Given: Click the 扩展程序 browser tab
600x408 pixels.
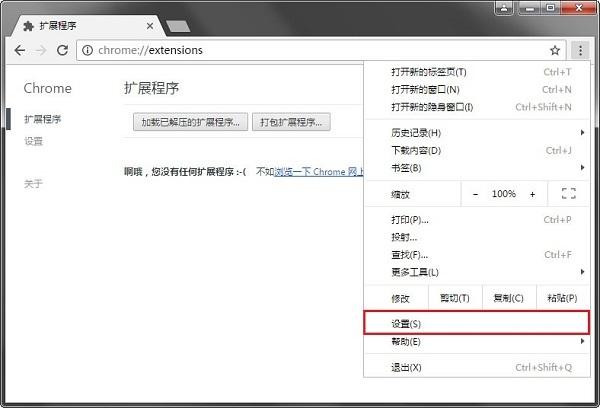Looking at the screenshot, I should point(87,26).
